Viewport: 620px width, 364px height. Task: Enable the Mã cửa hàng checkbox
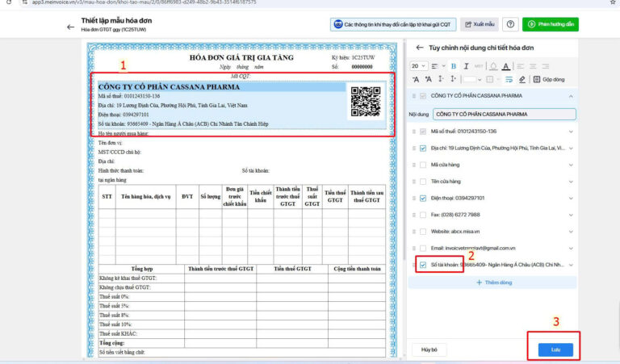tap(423, 165)
